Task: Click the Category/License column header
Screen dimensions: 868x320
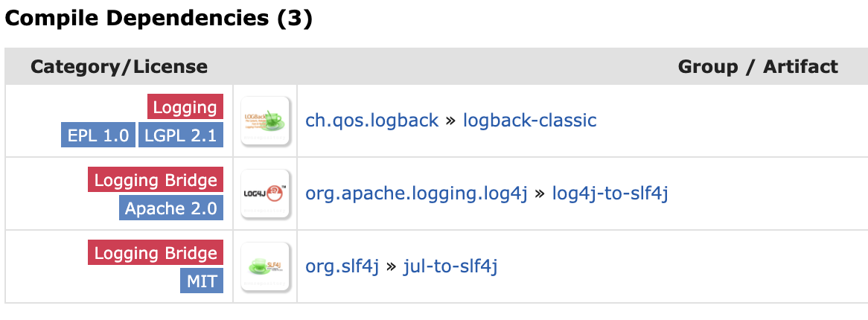Action: 119,67
